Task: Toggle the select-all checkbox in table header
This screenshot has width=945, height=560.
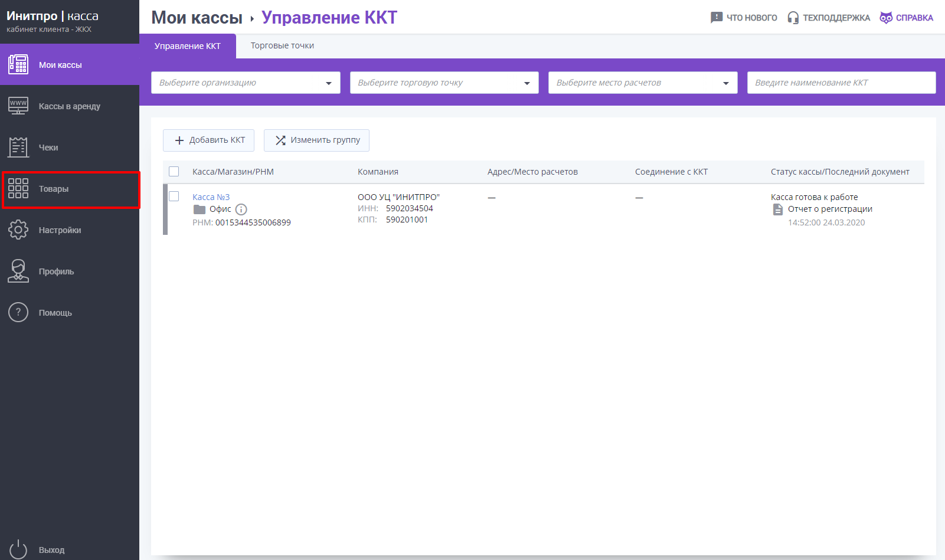Action: coord(174,172)
